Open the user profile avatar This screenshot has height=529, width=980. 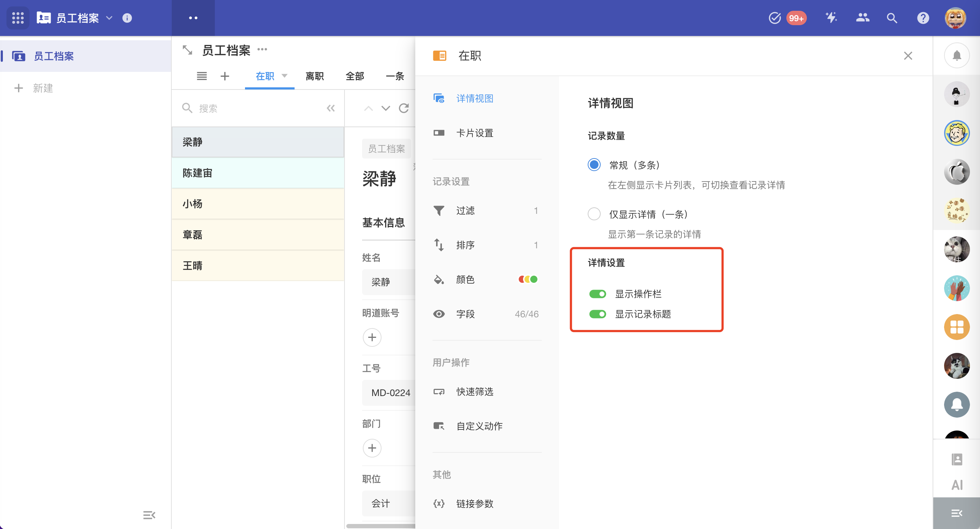(955, 18)
